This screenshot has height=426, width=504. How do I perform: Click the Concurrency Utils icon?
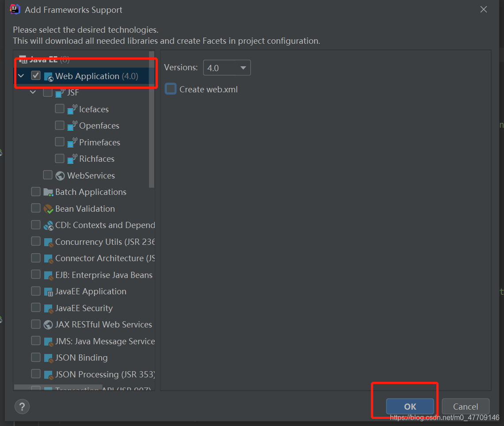(48, 242)
